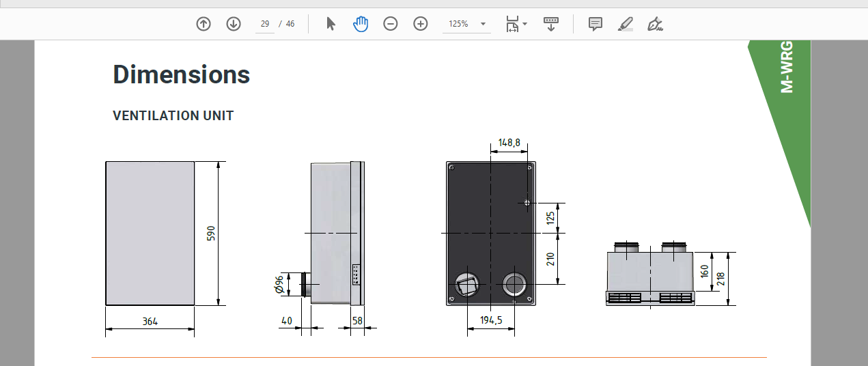This screenshot has height=366, width=868.
Task: Add a comment with speech bubble tool
Action: [596, 24]
